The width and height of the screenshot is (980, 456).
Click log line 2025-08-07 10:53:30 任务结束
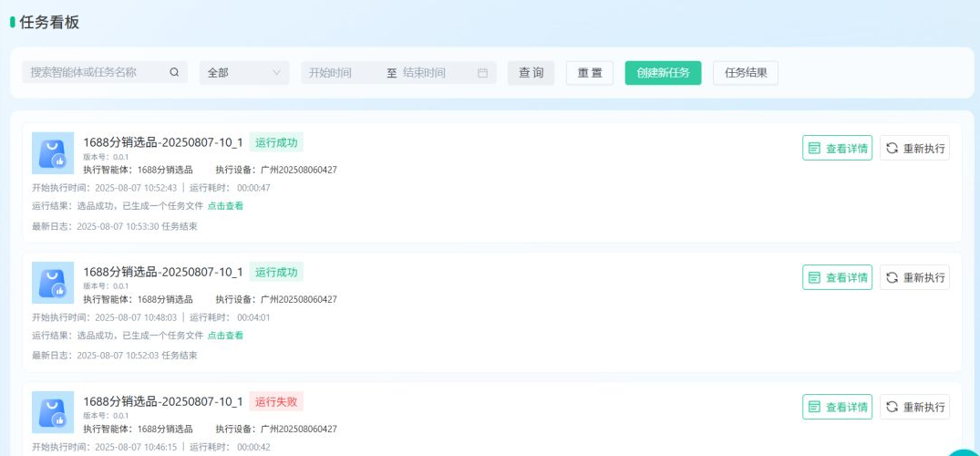point(137,226)
